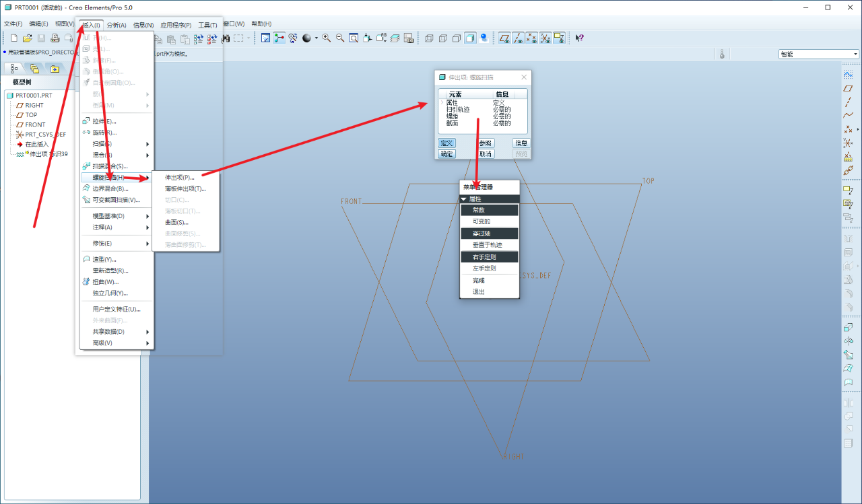Image resolution: width=862 pixels, height=504 pixels.
Task: Collapse the 属性 section in menu manager
Action: [x=463, y=199]
